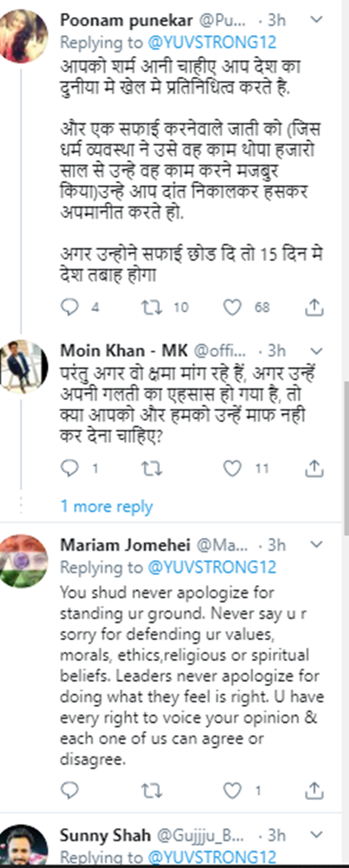Open Sunny Shah's profile name
349x868 pixels.
pos(105,836)
